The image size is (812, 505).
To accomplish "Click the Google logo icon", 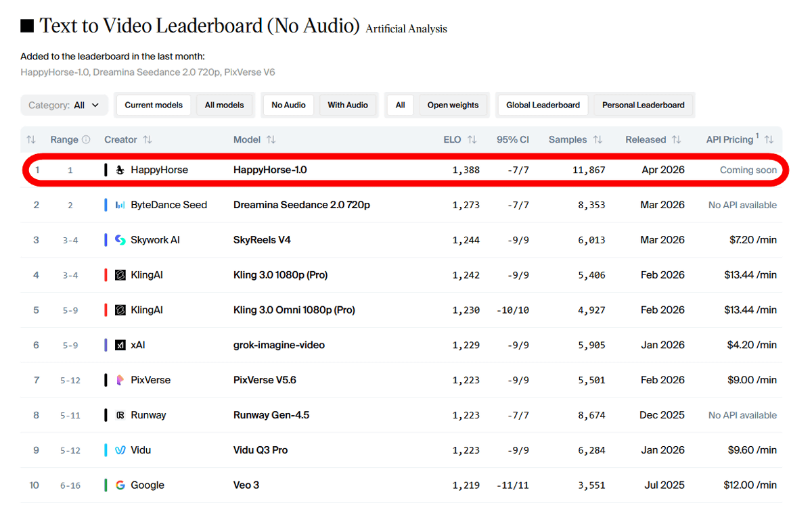I will pyautogui.click(x=120, y=485).
